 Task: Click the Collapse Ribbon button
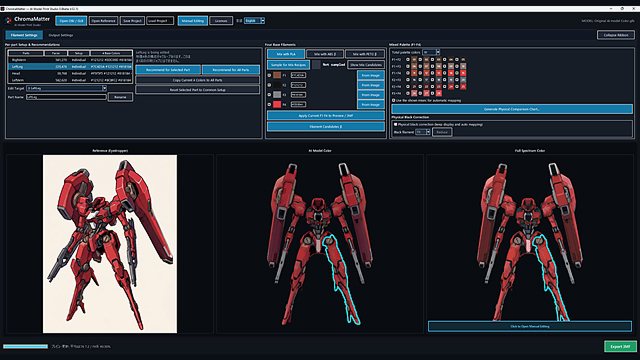pos(616,35)
